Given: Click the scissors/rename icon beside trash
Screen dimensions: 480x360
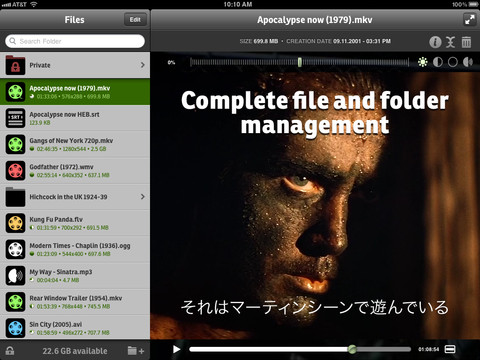Looking at the screenshot, I should coord(450,42).
